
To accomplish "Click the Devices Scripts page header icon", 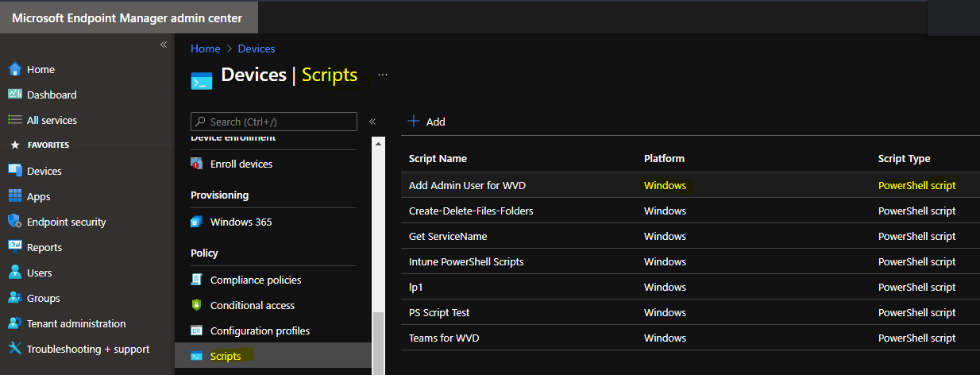I will coord(202,81).
